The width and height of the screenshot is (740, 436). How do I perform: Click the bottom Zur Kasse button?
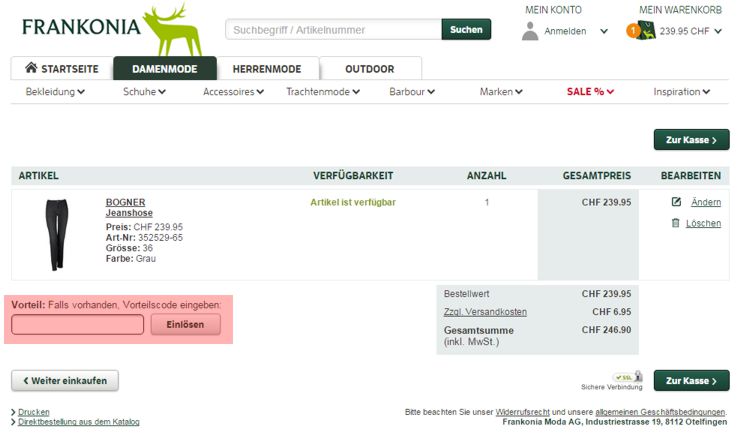pos(691,380)
